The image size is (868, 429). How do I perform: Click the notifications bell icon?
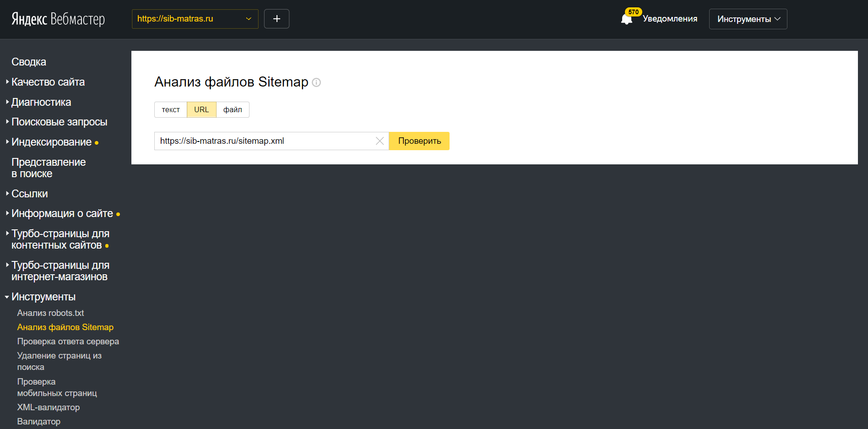626,19
